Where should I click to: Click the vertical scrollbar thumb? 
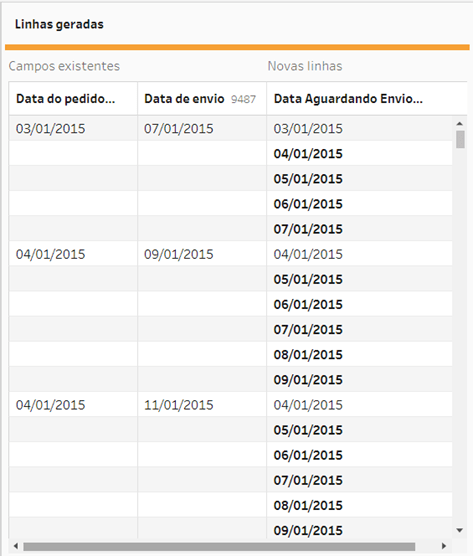[x=460, y=139]
